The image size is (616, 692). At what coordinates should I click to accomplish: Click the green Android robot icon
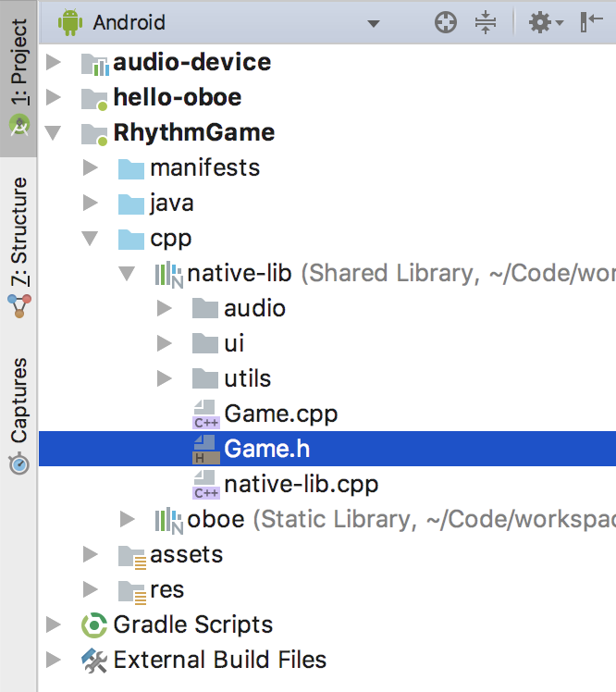coord(70,23)
